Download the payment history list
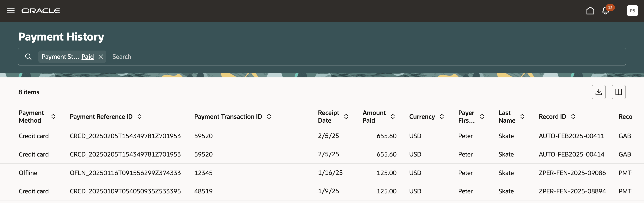Image resolution: width=644 pixels, height=203 pixels. (x=598, y=92)
